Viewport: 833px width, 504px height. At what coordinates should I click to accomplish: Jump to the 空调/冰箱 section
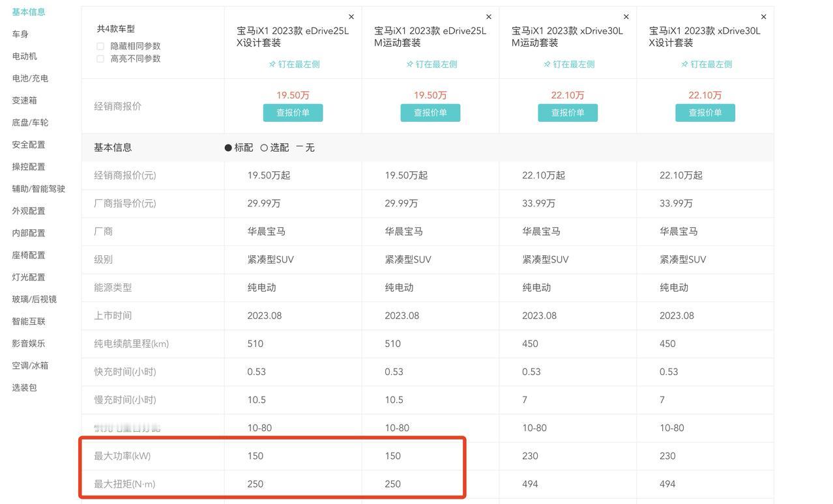tap(30, 366)
